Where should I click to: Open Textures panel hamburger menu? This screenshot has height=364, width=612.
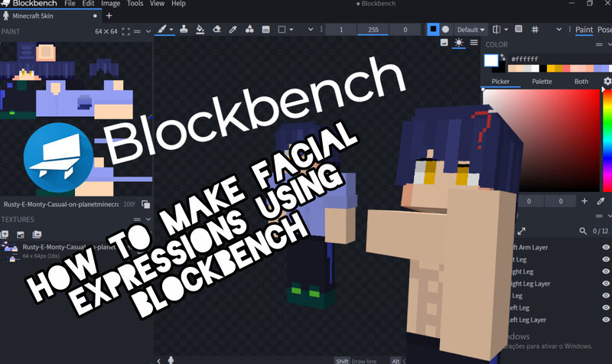(x=137, y=219)
